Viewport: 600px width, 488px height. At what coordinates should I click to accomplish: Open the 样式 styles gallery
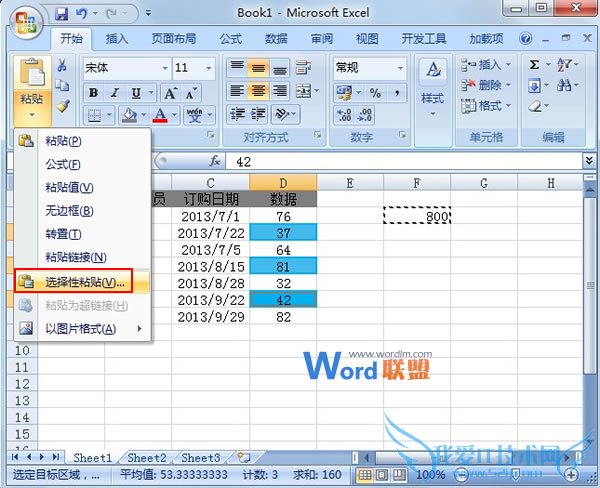coord(433,89)
